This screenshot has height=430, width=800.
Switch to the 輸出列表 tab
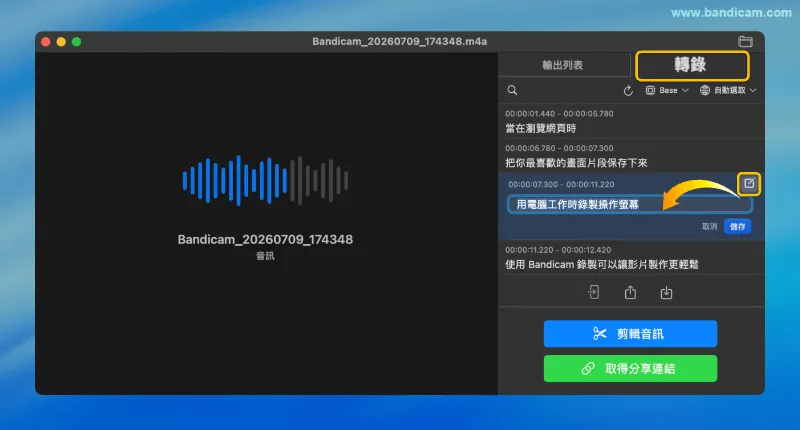click(x=563, y=65)
